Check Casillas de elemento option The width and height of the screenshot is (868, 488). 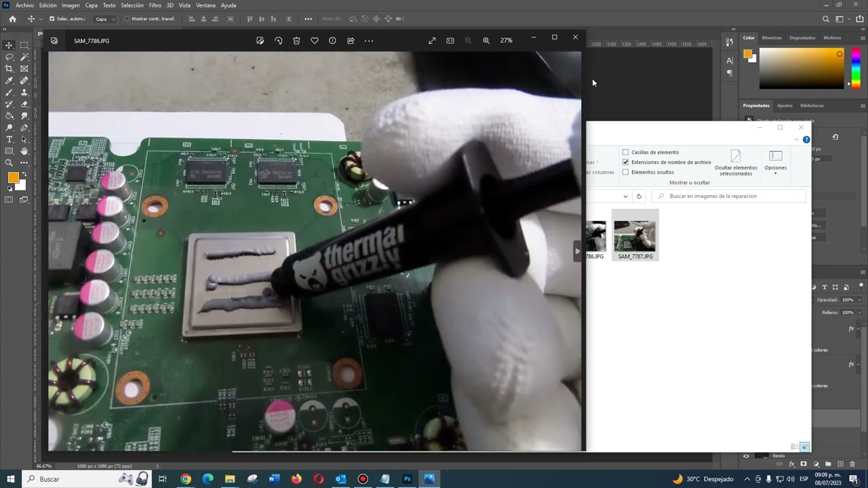(x=625, y=152)
